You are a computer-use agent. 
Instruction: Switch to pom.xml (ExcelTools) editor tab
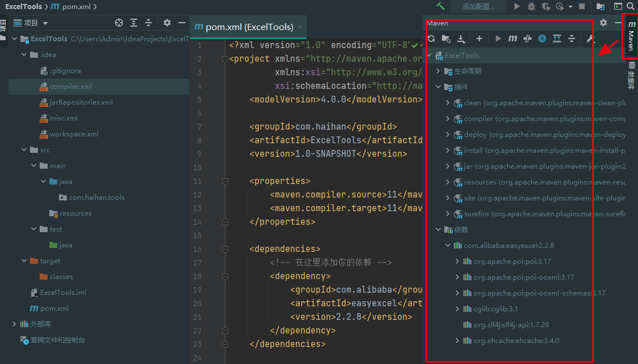point(248,27)
